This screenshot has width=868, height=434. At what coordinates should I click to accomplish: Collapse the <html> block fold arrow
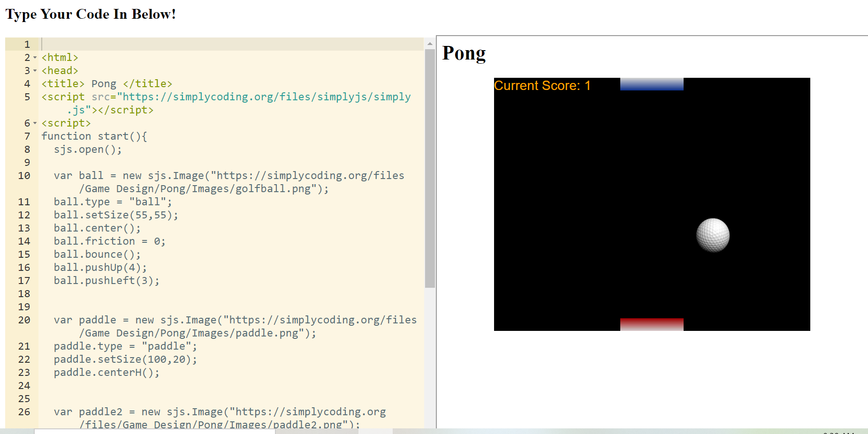[x=35, y=58]
